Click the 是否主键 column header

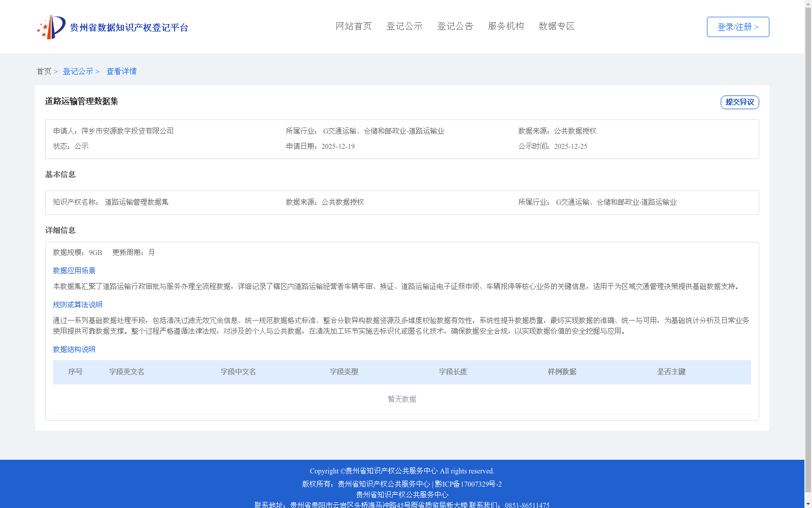click(x=671, y=372)
